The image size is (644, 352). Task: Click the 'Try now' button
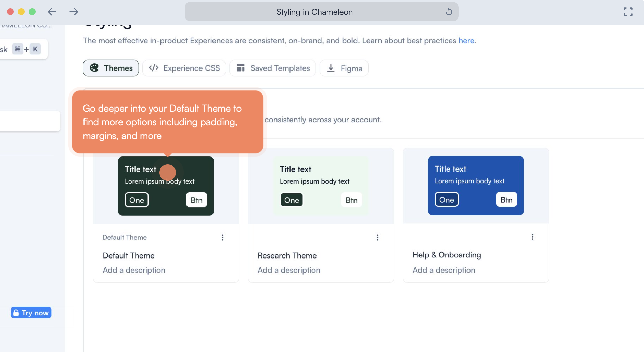point(31,313)
